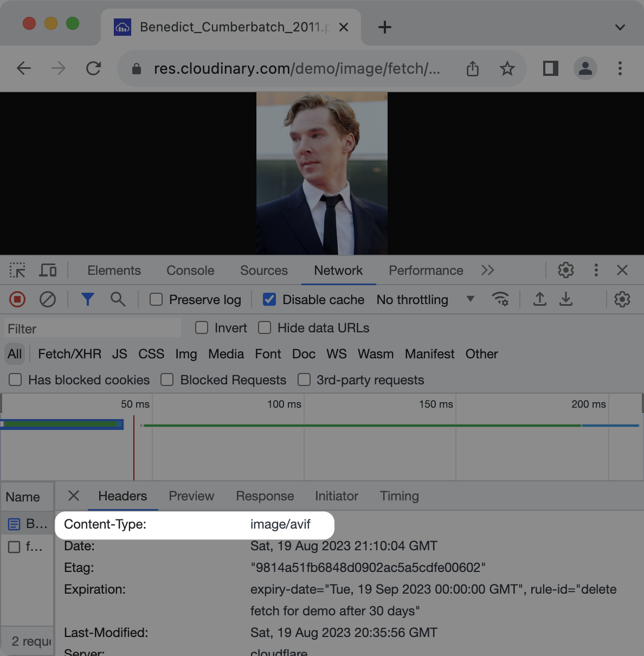Expand more DevTools tabs chevron
The height and width of the screenshot is (656, 644).
point(488,270)
